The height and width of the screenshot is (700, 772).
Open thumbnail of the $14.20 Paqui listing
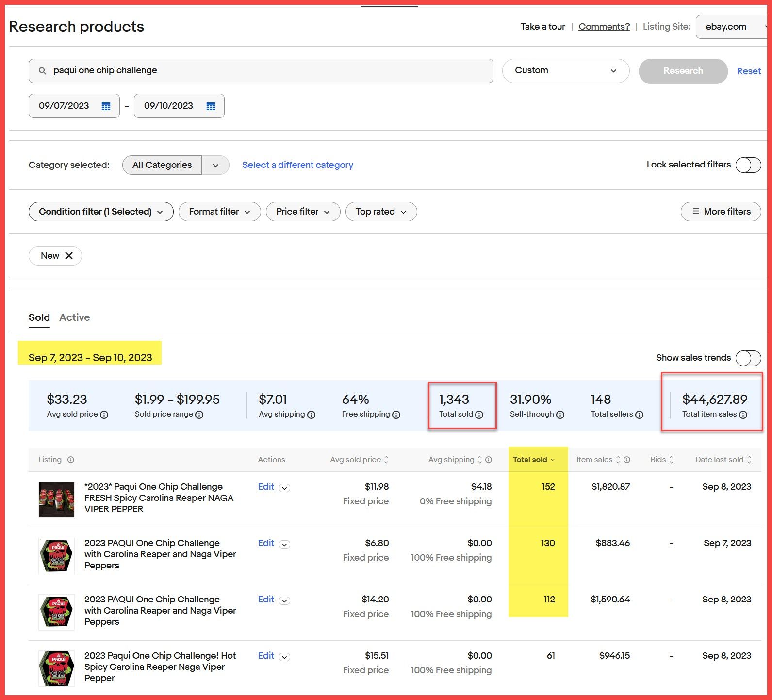tap(57, 612)
